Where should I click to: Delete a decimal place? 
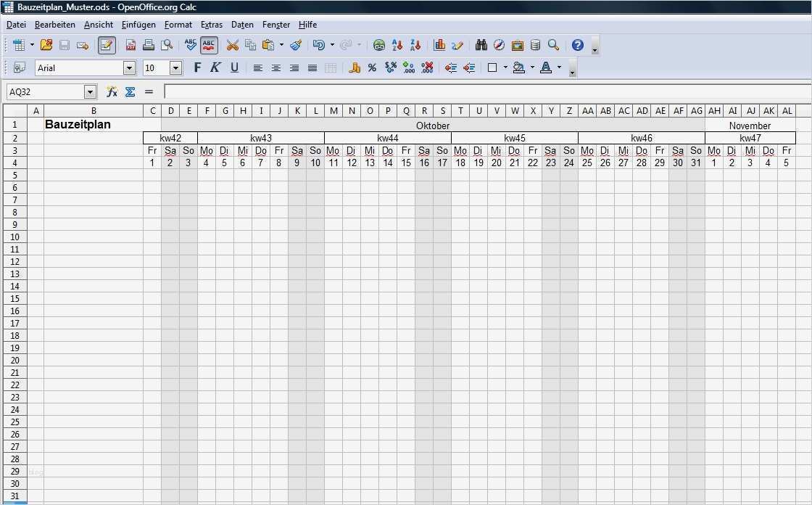(427, 67)
